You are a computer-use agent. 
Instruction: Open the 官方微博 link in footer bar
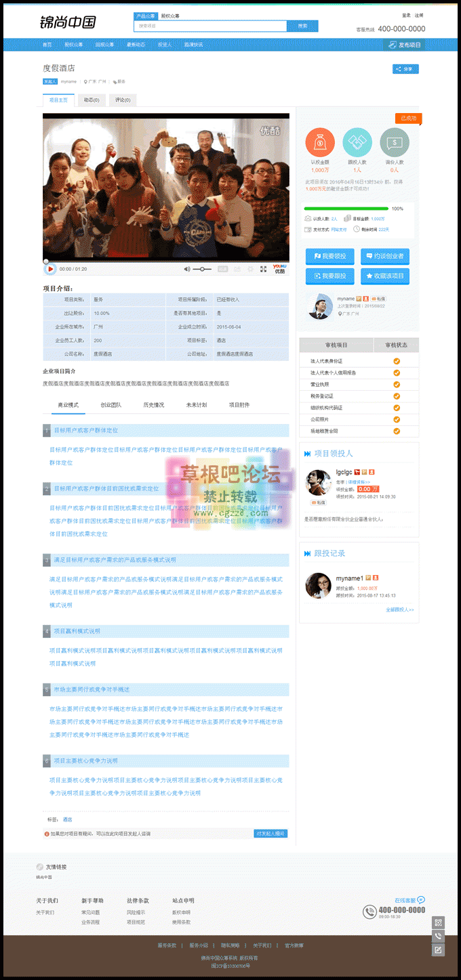(x=294, y=945)
